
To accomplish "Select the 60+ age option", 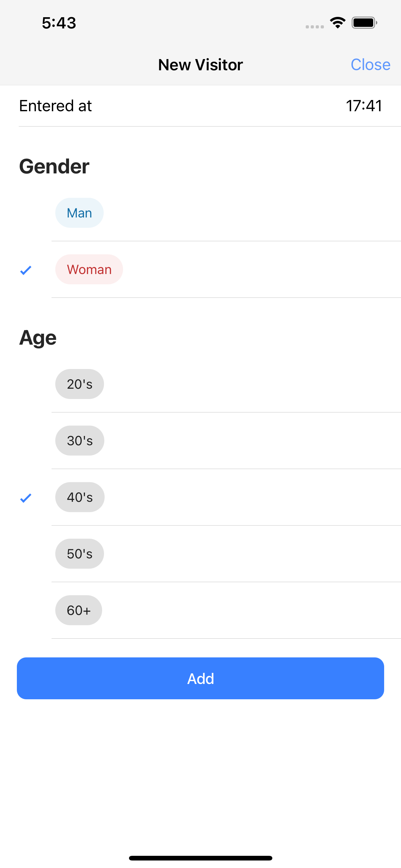I will click(x=79, y=610).
